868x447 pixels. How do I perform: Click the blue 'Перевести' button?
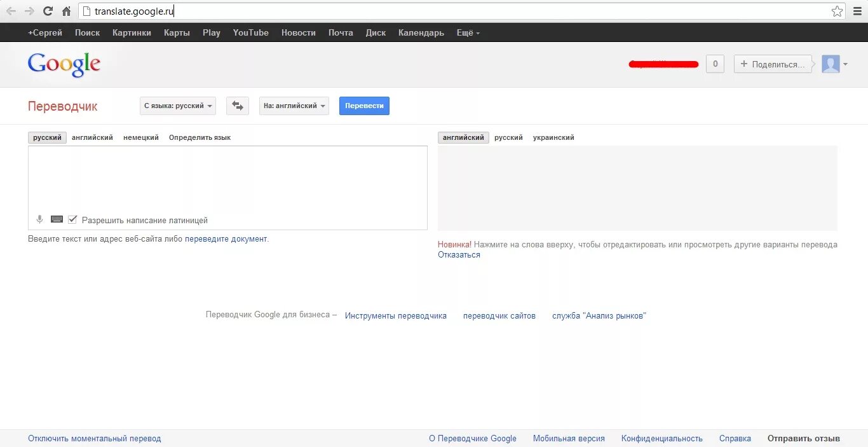364,106
